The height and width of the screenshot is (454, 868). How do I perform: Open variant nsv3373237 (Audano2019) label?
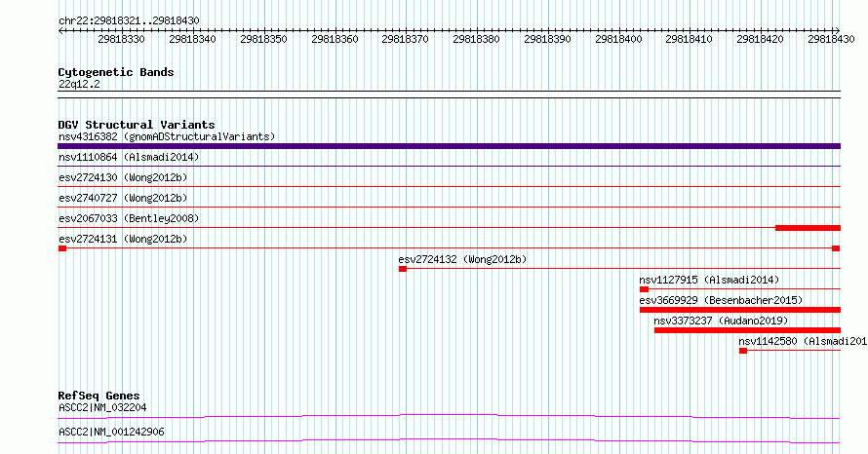point(721,321)
